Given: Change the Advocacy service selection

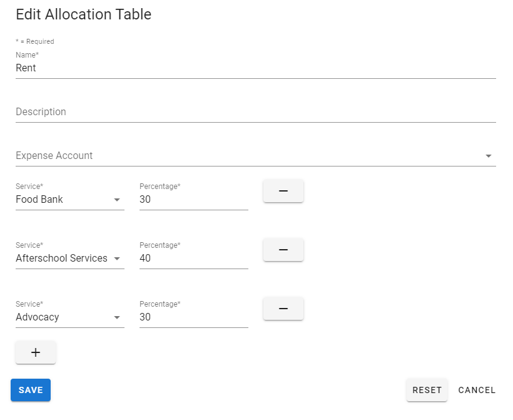Looking at the screenshot, I should (x=63, y=317).
